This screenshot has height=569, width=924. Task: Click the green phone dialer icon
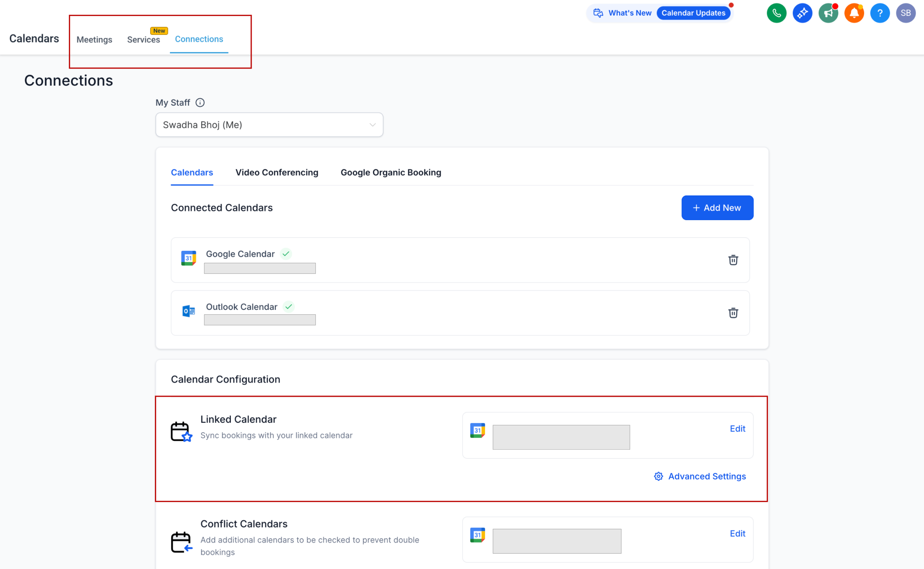pos(776,13)
